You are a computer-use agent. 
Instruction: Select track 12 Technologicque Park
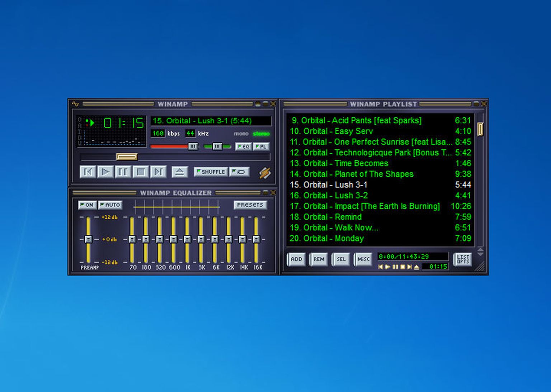click(x=380, y=153)
